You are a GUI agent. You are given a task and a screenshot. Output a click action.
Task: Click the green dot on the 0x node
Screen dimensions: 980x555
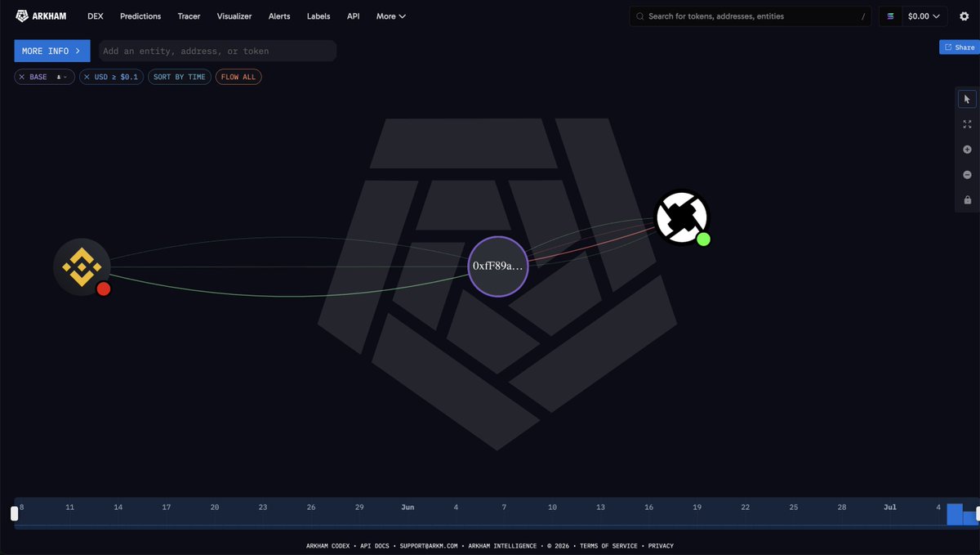[703, 239]
